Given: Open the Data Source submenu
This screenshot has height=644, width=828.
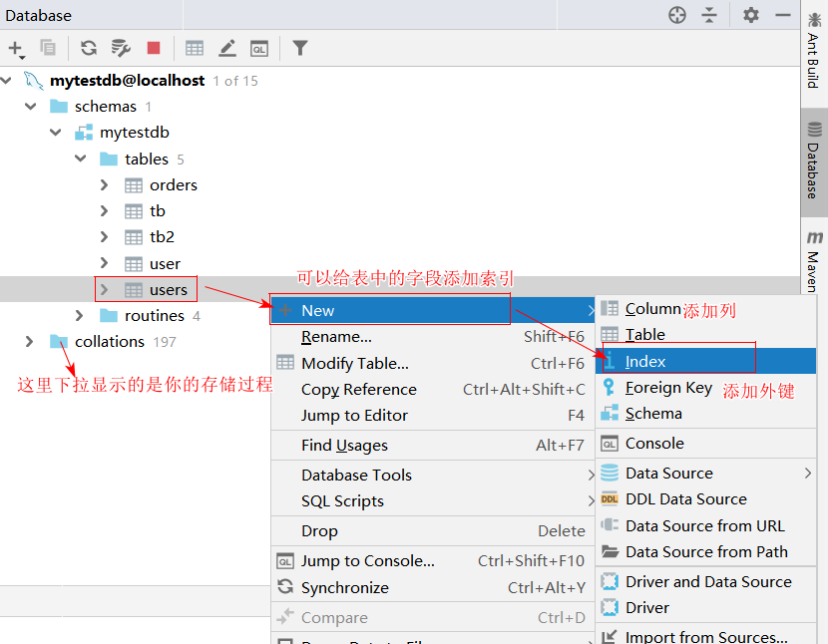Looking at the screenshot, I should [706, 473].
